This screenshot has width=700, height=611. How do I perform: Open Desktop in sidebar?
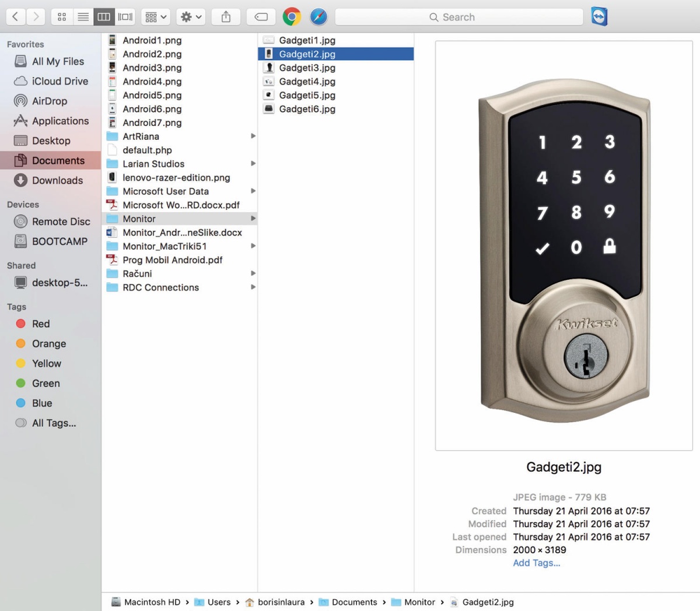[50, 141]
